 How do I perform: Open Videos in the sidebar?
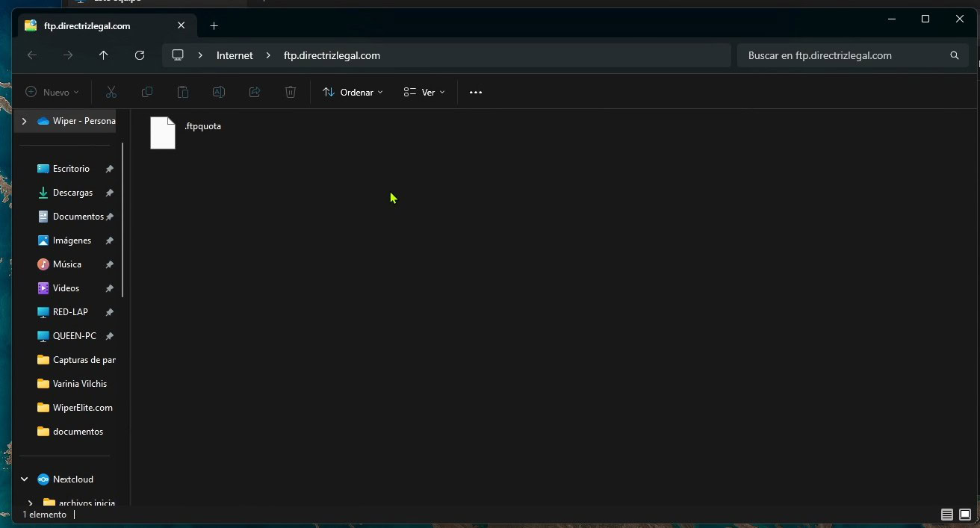tap(67, 288)
